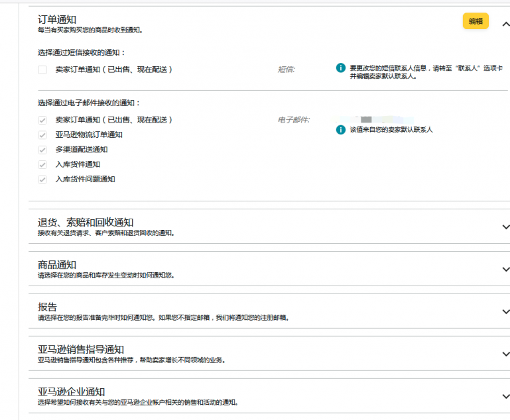Expand the 亚马逊企业通知 section chevron
This screenshot has width=510, height=420.
[x=505, y=396]
